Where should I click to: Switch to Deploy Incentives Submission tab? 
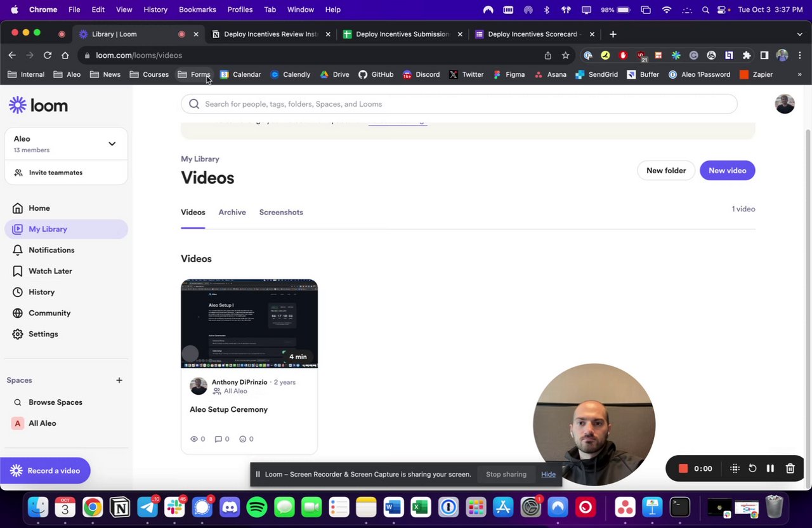[x=402, y=34]
